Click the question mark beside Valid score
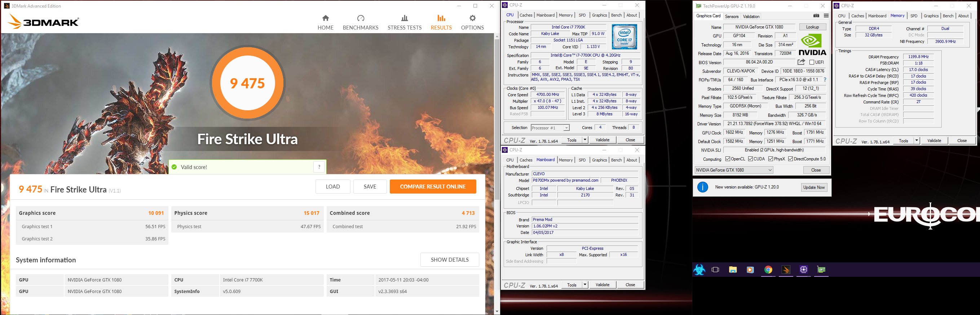Image resolution: width=980 pixels, height=315 pixels. pos(319,167)
